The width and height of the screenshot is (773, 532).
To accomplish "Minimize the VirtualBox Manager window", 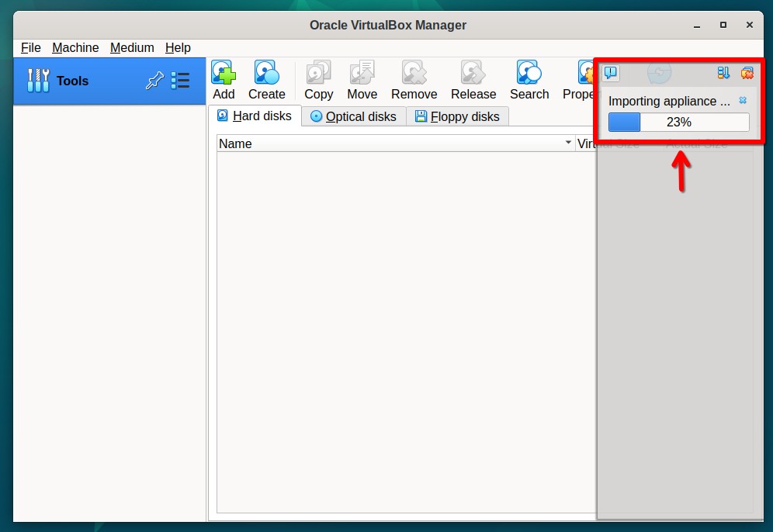I will tap(697, 25).
